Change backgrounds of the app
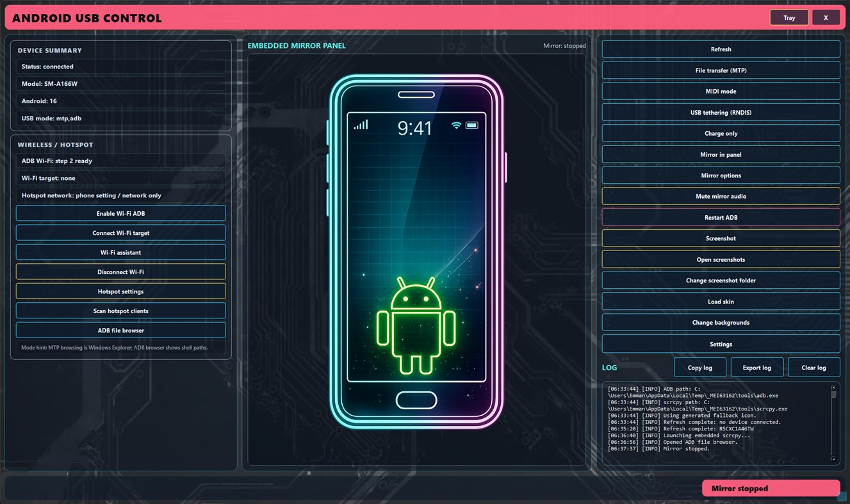 click(x=721, y=322)
